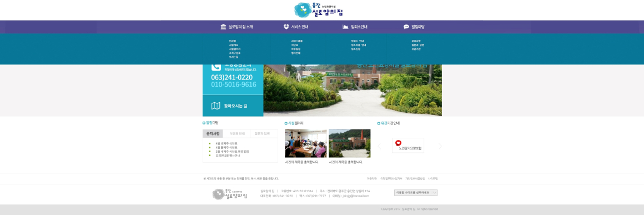Click the 실로암의 집 logo at top
644x215 pixels.
tap(319, 10)
